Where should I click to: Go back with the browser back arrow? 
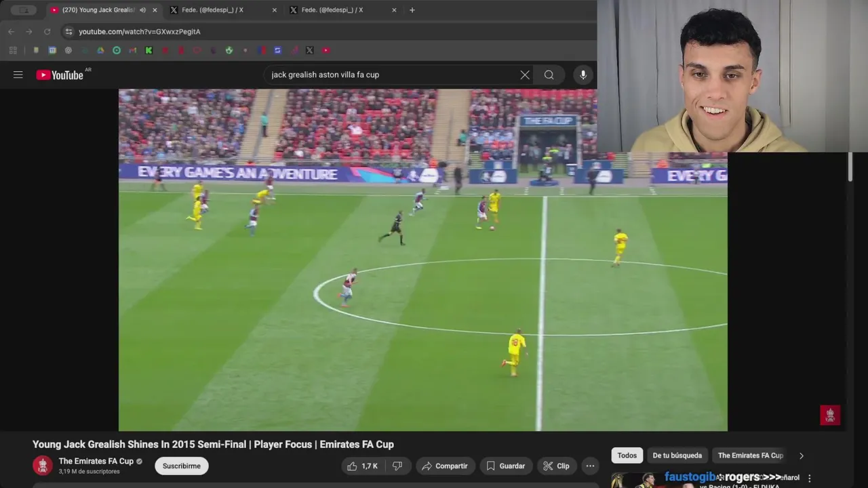click(x=11, y=31)
